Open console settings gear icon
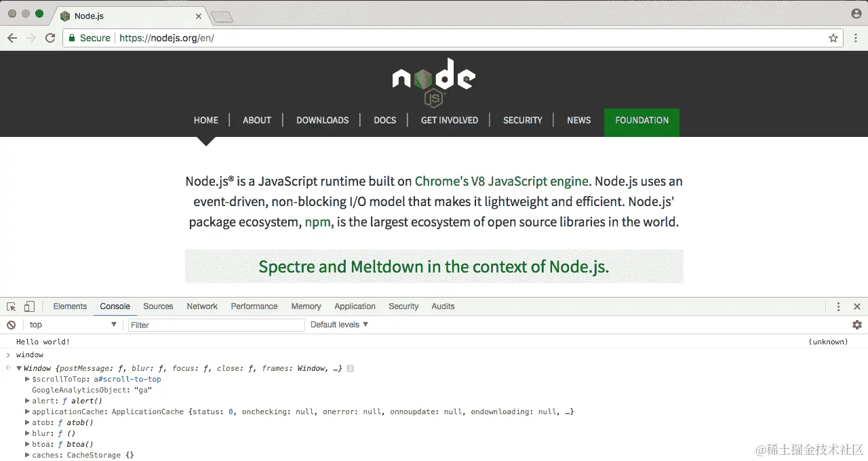The width and height of the screenshot is (868, 461). point(856,325)
